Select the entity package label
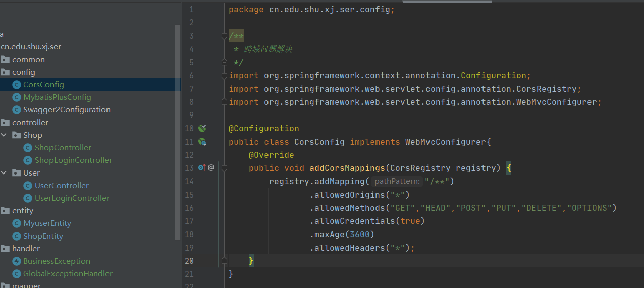 (x=23, y=211)
